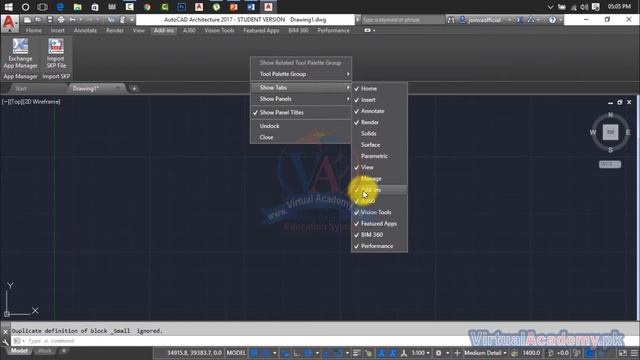Click the workspace gear icon in status bar

click(438, 353)
